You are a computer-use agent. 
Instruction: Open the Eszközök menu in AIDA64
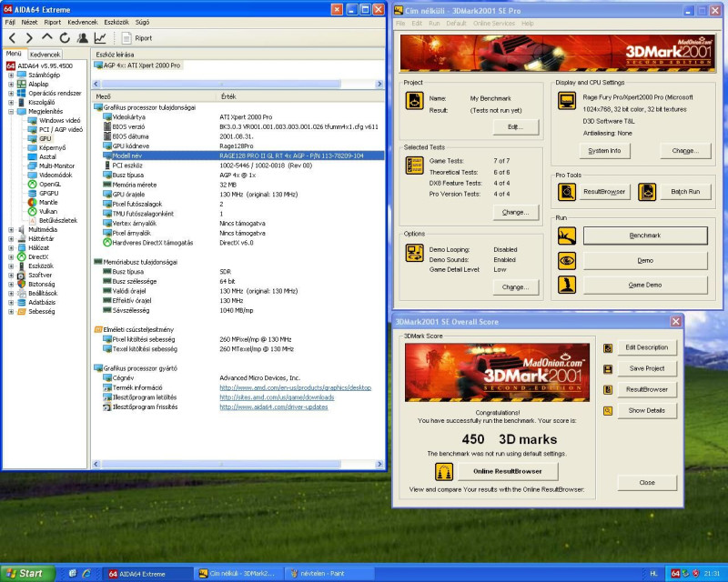pos(116,20)
